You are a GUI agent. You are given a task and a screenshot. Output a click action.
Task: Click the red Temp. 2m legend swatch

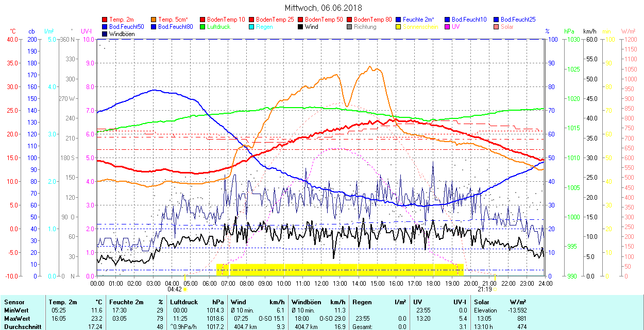click(x=105, y=20)
